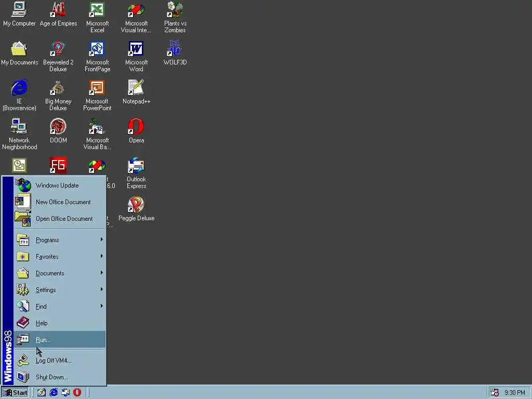Open Internet Explorer from Quick Launch bar
Viewport: 532px width, 399px height.
(x=54, y=392)
